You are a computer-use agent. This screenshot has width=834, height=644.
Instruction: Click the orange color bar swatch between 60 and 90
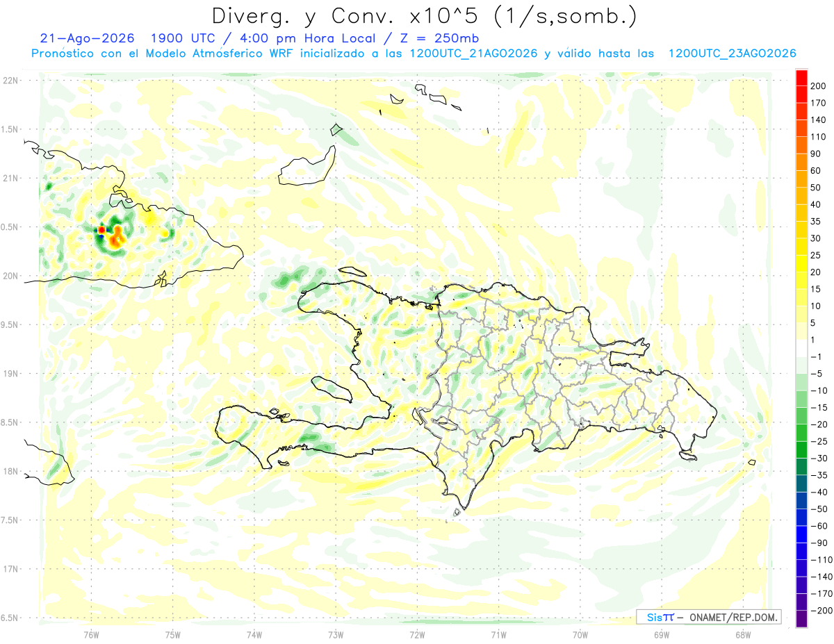click(802, 163)
